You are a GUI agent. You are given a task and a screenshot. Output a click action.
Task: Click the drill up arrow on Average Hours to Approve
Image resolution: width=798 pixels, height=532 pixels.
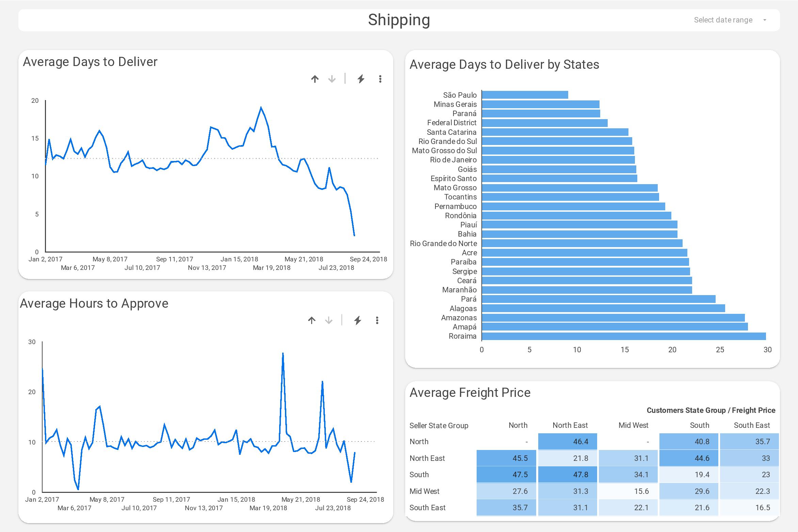[312, 320]
